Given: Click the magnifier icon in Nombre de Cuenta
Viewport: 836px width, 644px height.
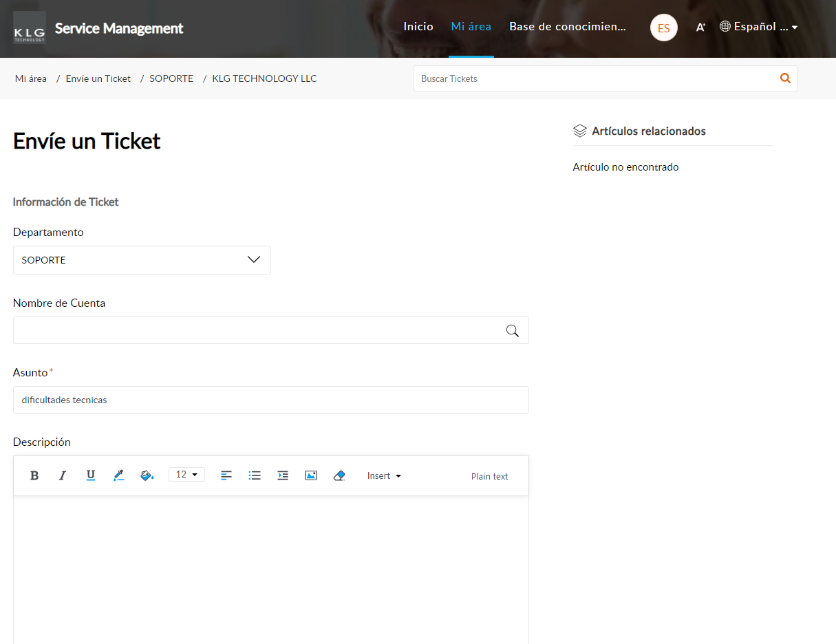Looking at the screenshot, I should click(x=513, y=330).
